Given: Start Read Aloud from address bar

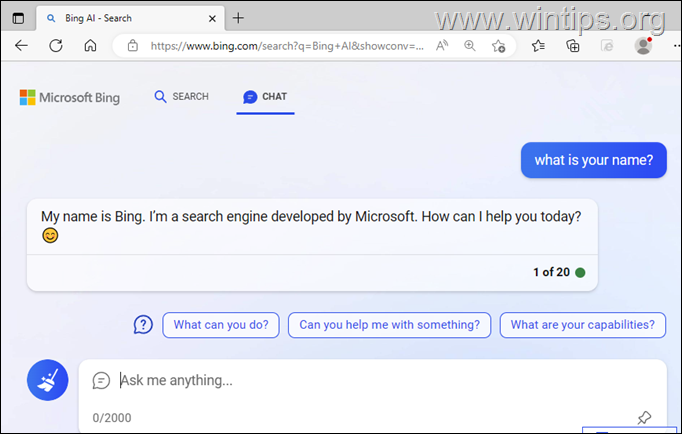Looking at the screenshot, I should coord(442,45).
